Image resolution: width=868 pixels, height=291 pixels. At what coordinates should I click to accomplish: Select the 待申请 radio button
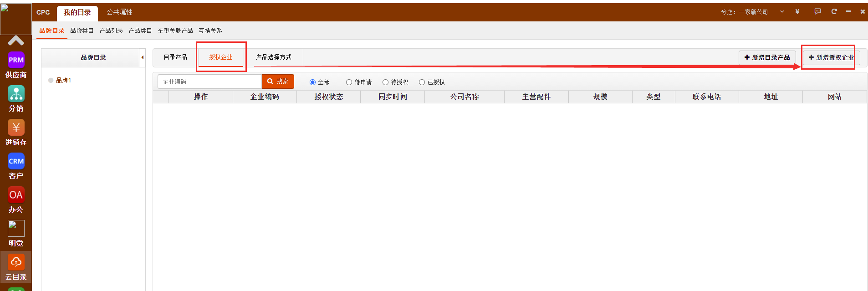349,82
